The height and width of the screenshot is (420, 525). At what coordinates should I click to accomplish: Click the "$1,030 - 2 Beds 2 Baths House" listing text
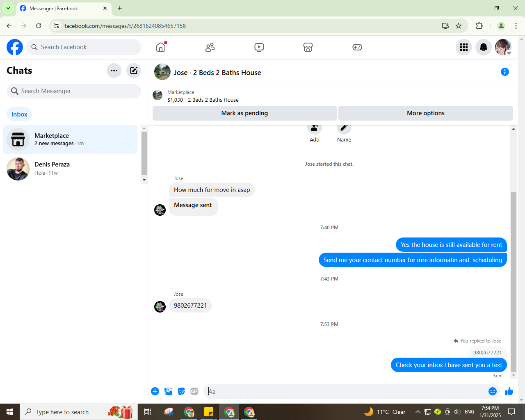pos(203,100)
